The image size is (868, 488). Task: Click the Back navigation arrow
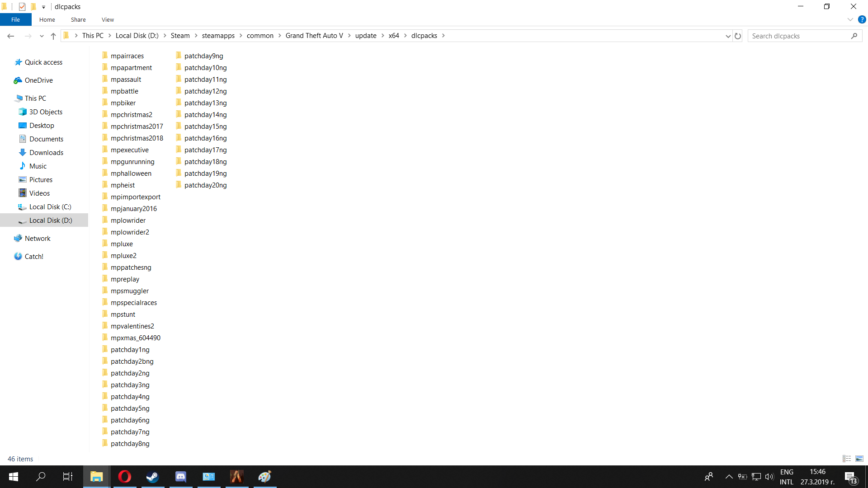pyautogui.click(x=11, y=36)
